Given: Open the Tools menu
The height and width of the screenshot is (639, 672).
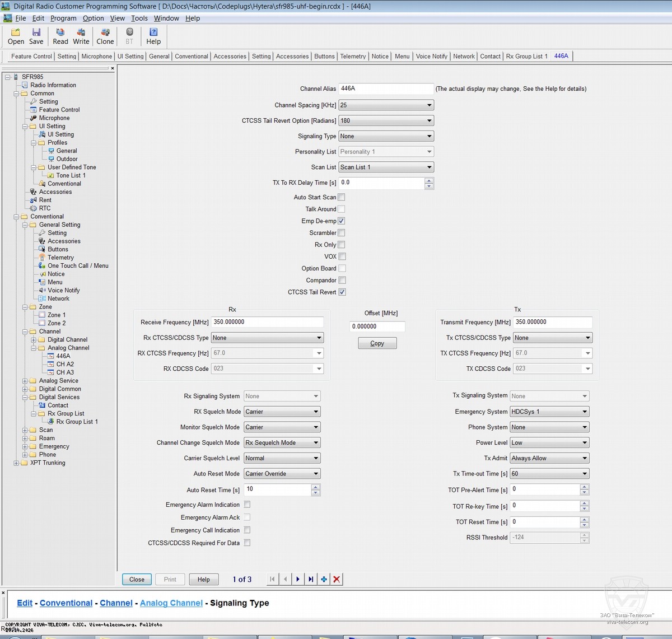Looking at the screenshot, I should pos(139,18).
